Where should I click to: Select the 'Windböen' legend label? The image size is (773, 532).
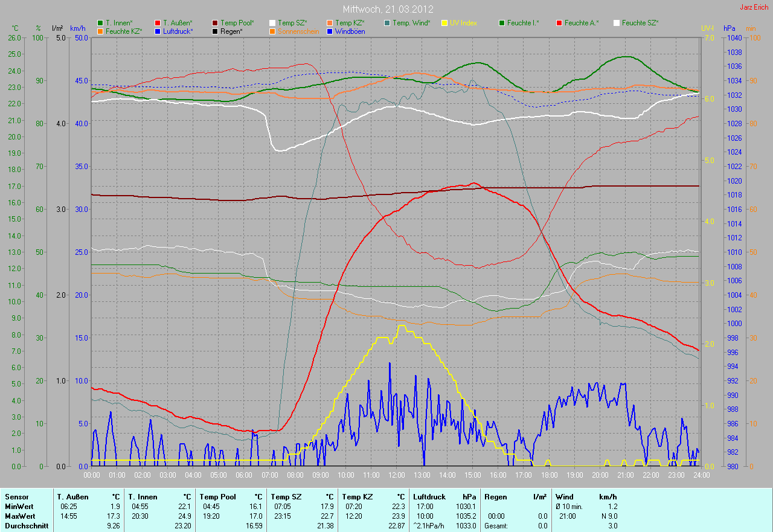350,31
